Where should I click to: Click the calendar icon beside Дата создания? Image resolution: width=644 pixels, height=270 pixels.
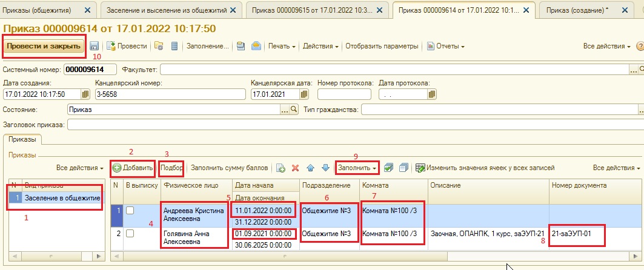pyautogui.click(x=85, y=94)
